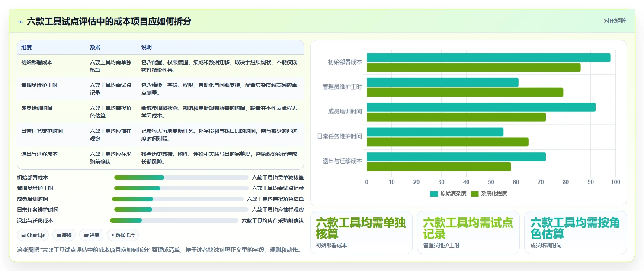Viewport: 644px width, 271px height.
Task: Click the green 日常任务维护时间 chart bar
Action: pos(448,142)
